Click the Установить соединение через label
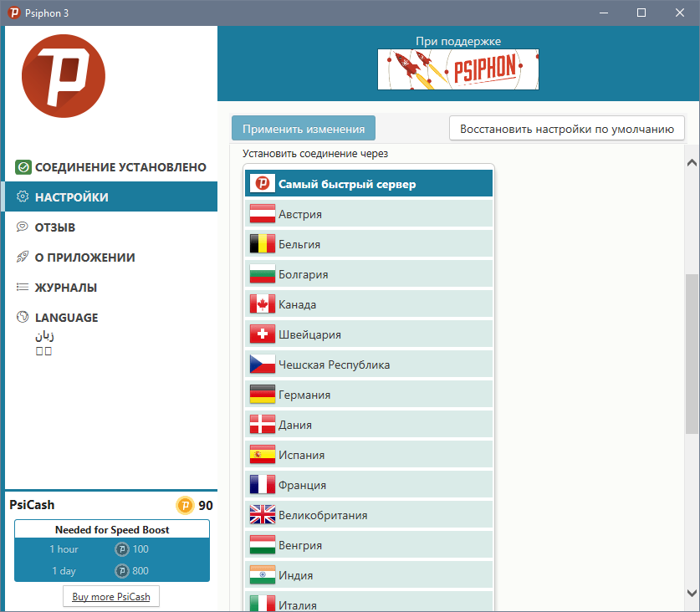 click(315, 154)
